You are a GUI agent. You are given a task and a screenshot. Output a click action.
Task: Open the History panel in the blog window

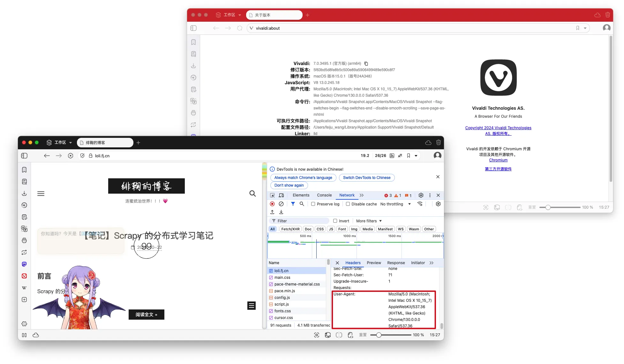[x=24, y=205]
